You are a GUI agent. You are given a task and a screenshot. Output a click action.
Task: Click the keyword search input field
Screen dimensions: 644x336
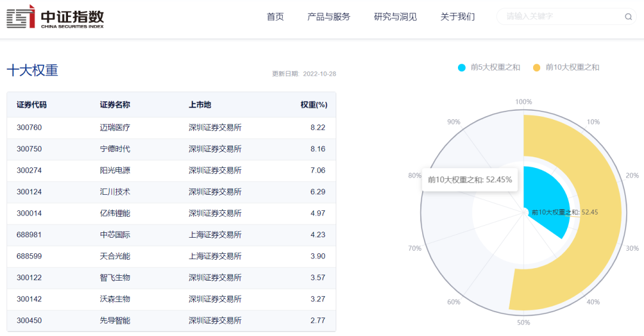pyautogui.click(x=561, y=17)
